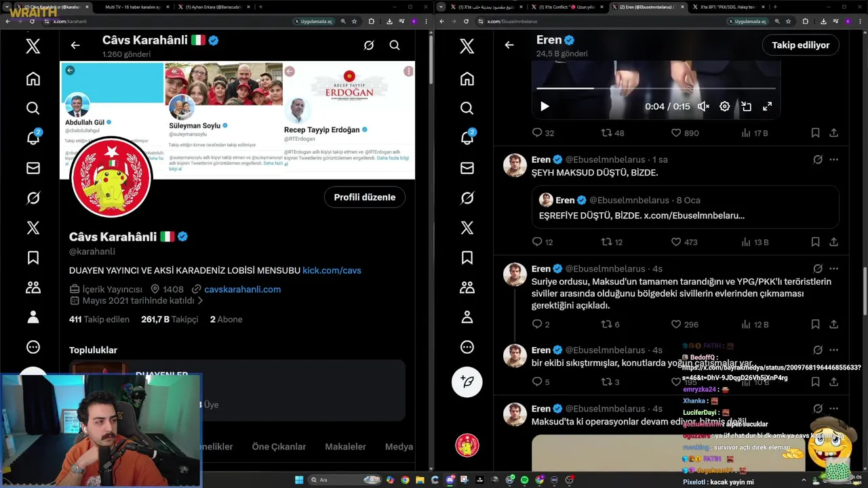Image resolution: width=868 pixels, height=488 pixels.
Task: Open kick.com/cavs link in bio
Action: point(332,270)
